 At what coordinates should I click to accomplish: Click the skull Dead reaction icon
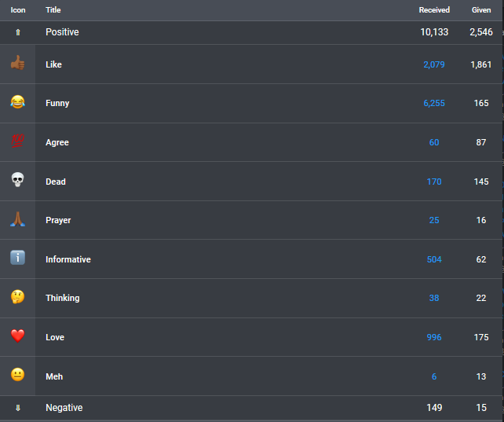(x=18, y=180)
